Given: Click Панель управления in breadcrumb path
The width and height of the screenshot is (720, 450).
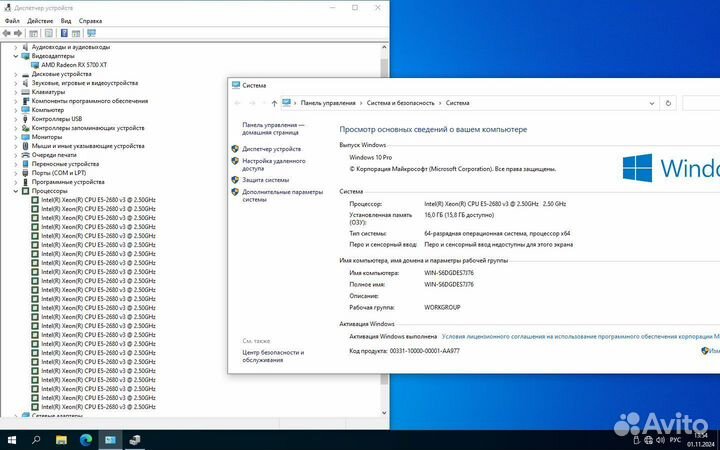Looking at the screenshot, I should (328, 103).
